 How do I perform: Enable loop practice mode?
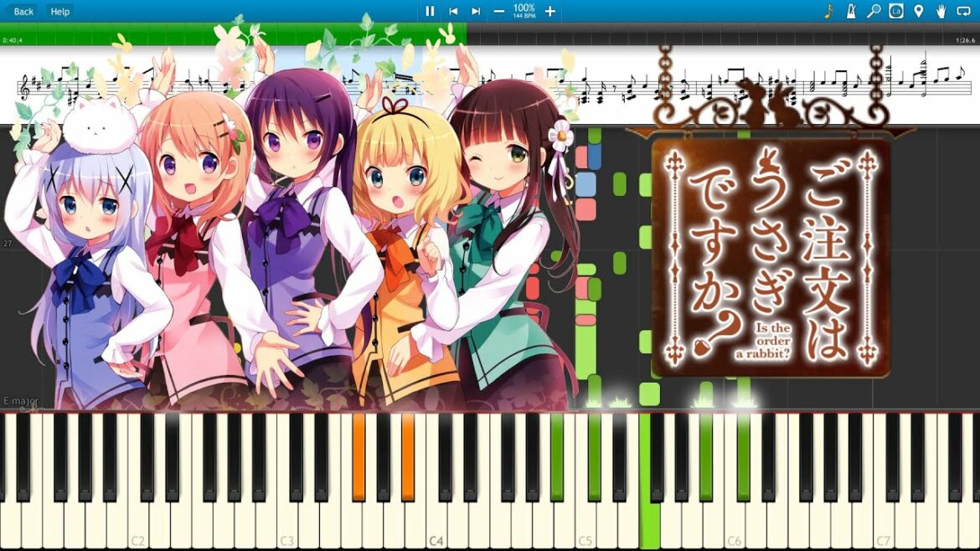(x=963, y=11)
